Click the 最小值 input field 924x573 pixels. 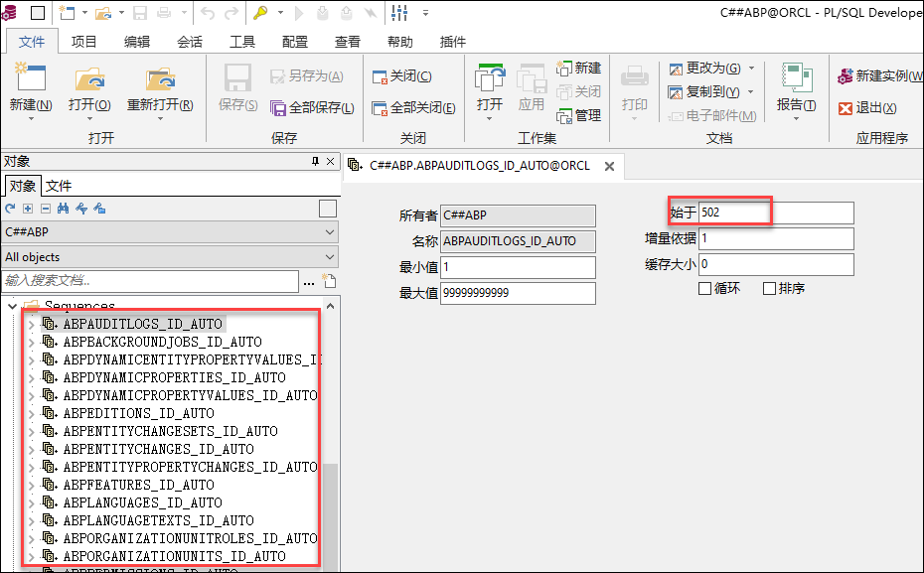518,267
